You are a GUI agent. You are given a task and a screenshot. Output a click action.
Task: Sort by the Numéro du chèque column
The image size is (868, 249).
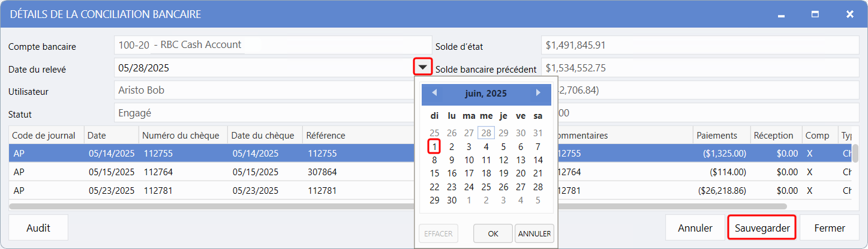pos(181,136)
